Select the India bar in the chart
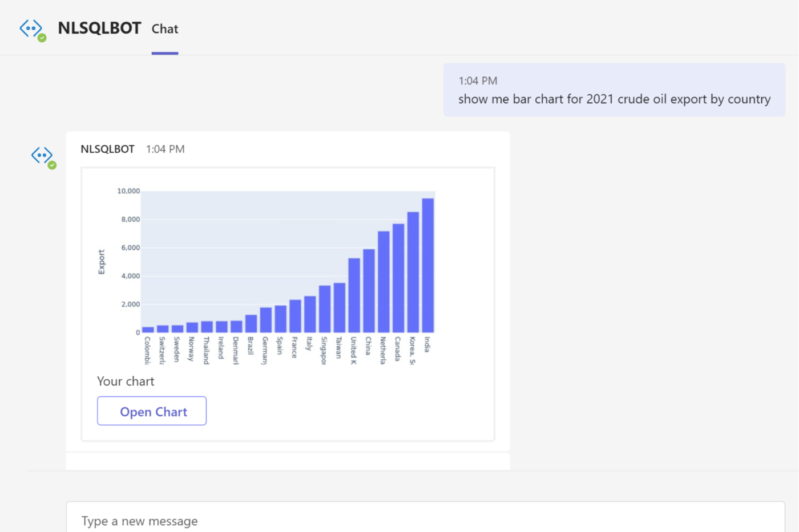The width and height of the screenshot is (799, 532). point(427,265)
